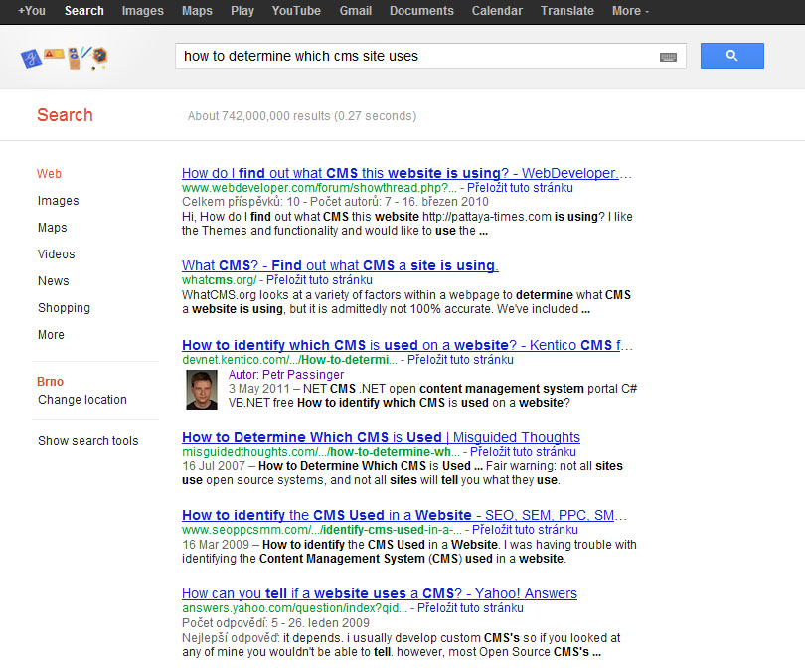805x672 pixels.
Task: Select Web in the left sidebar
Action: pos(49,174)
